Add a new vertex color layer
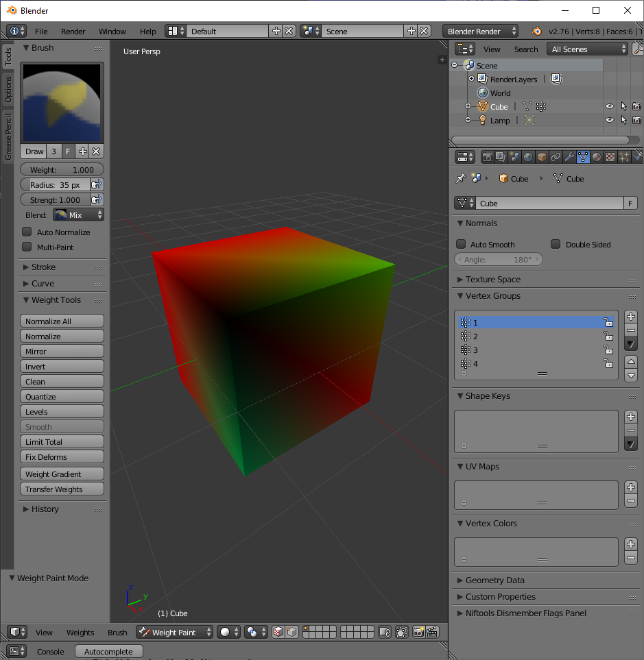This screenshot has height=660, width=644. [x=630, y=544]
